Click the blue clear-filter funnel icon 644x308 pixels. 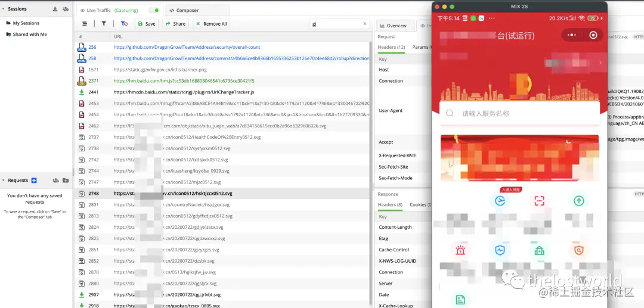pyautogui.click(x=124, y=24)
